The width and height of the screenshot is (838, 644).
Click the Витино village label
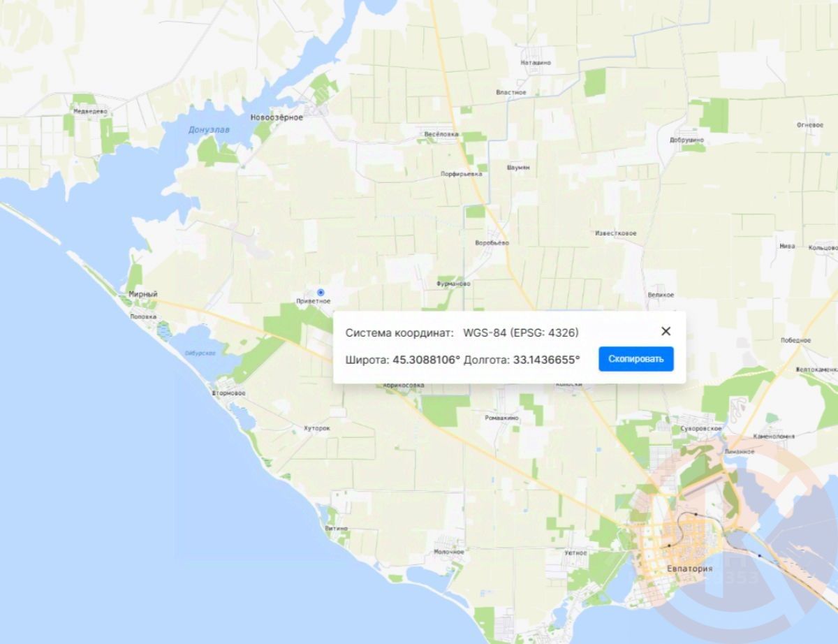(336, 529)
